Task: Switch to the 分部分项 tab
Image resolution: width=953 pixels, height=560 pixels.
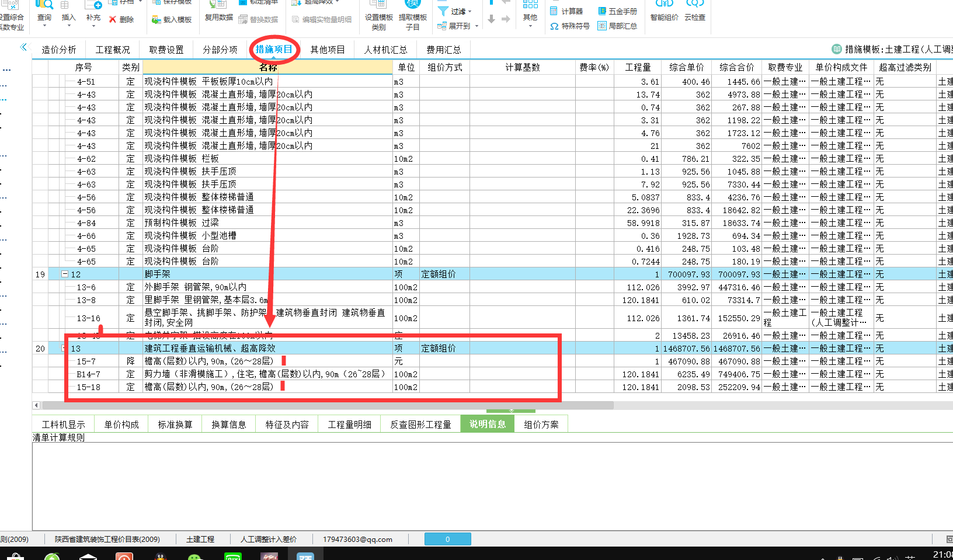Action: point(220,50)
